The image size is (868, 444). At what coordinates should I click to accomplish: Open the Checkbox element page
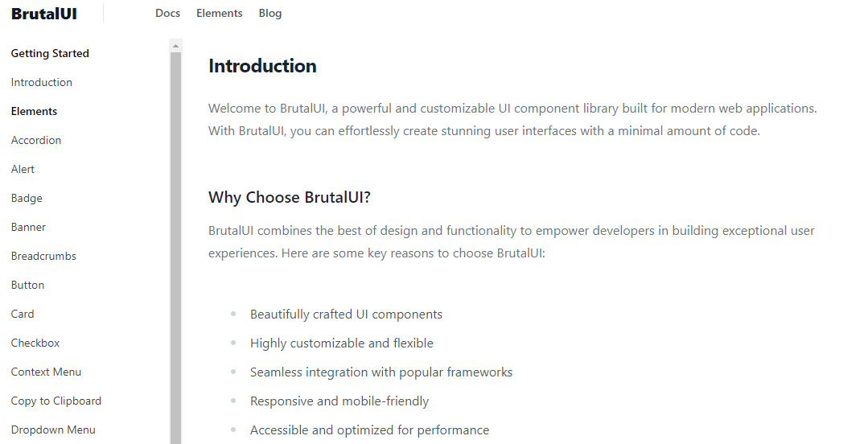click(x=35, y=343)
